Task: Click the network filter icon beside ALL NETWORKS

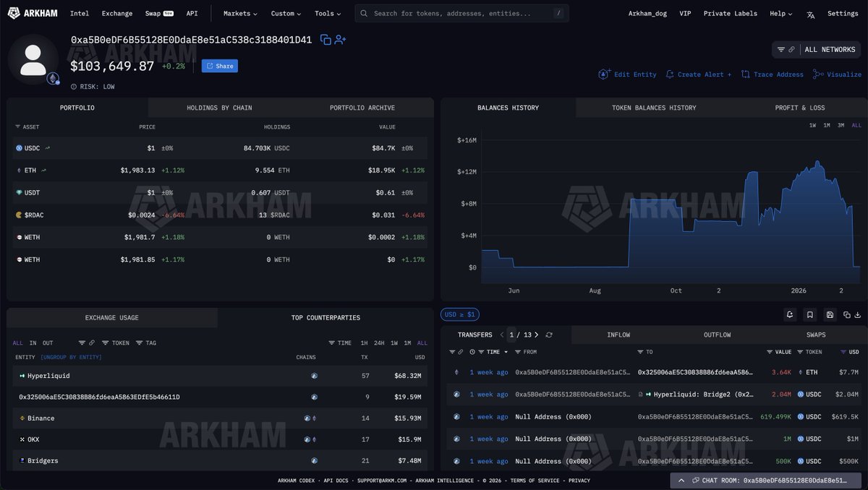Action: [x=781, y=50]
